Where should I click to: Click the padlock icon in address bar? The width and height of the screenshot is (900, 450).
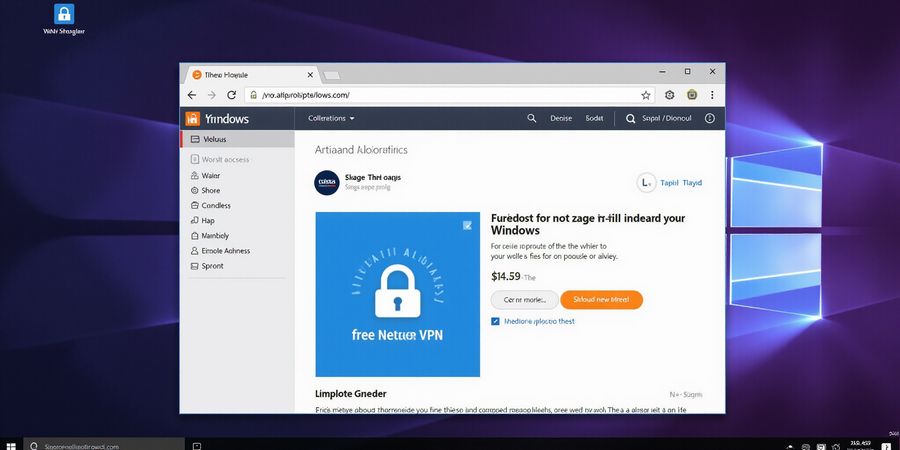253,95
